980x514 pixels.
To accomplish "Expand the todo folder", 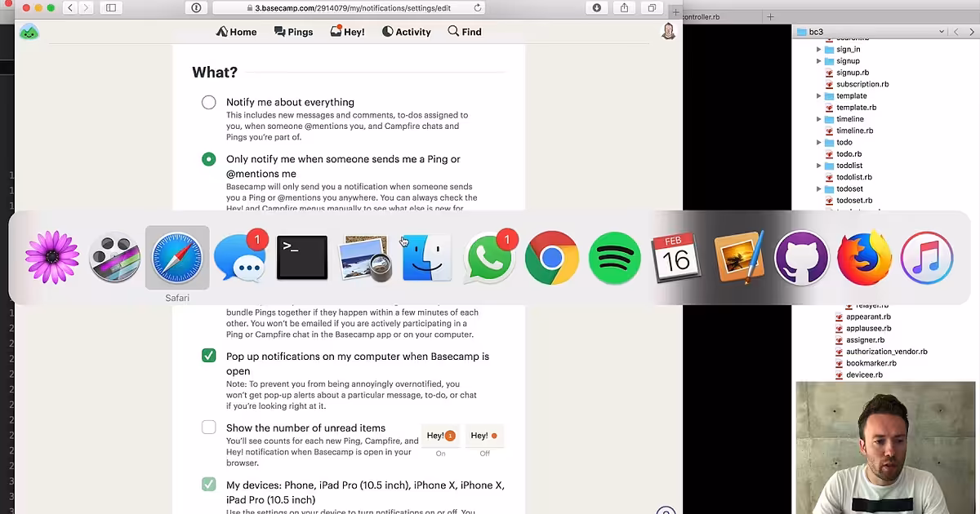I will point(819,142).
